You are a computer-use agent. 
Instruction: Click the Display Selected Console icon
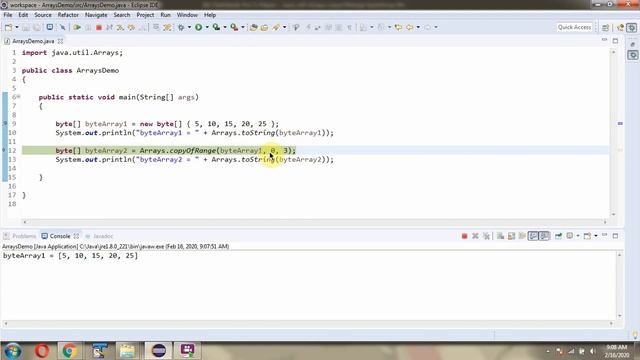coord(570,236)
